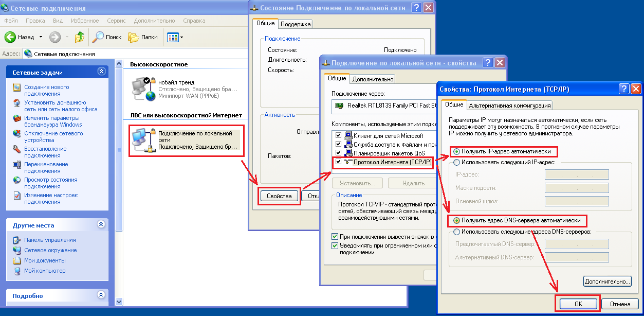Open the Сервис menu

tap(117, 21)
